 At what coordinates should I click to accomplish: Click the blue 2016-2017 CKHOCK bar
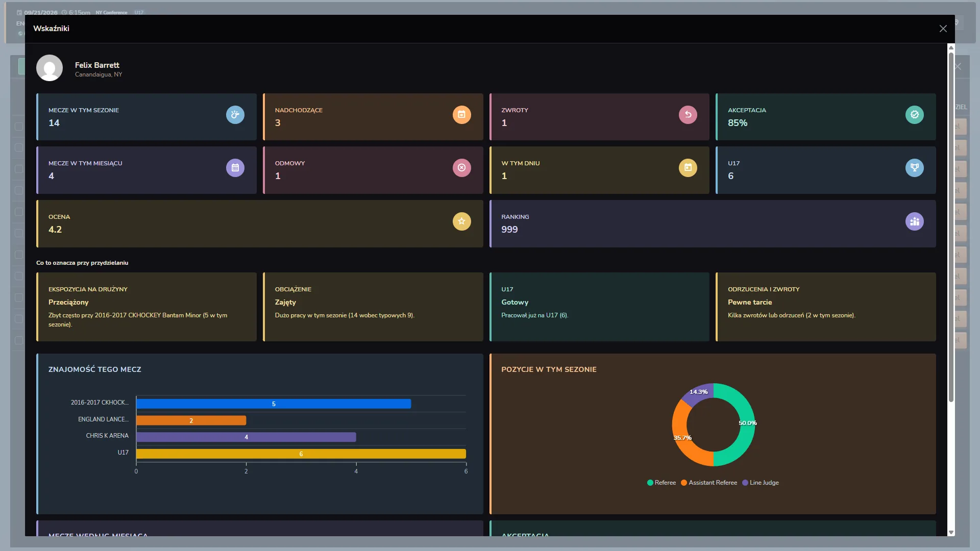274,404
